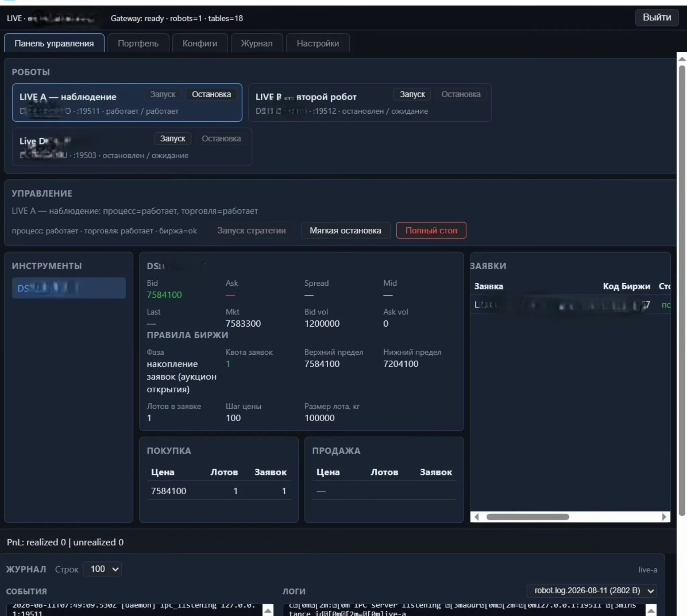Click the main page vertical scrollbar thumb
The height and width of the screenshot is (616, 687).
tap(682, 290)
